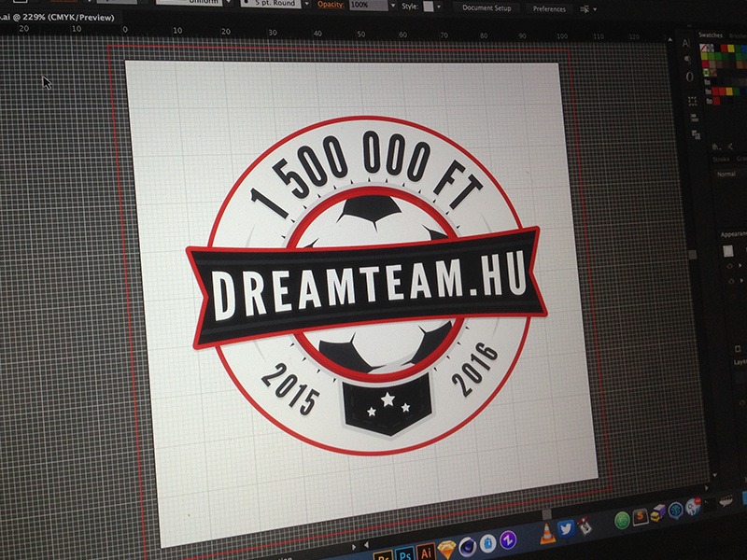Select the None swatch in Swatches
Screen dimensions: 747x560
[x=703, y=48]
